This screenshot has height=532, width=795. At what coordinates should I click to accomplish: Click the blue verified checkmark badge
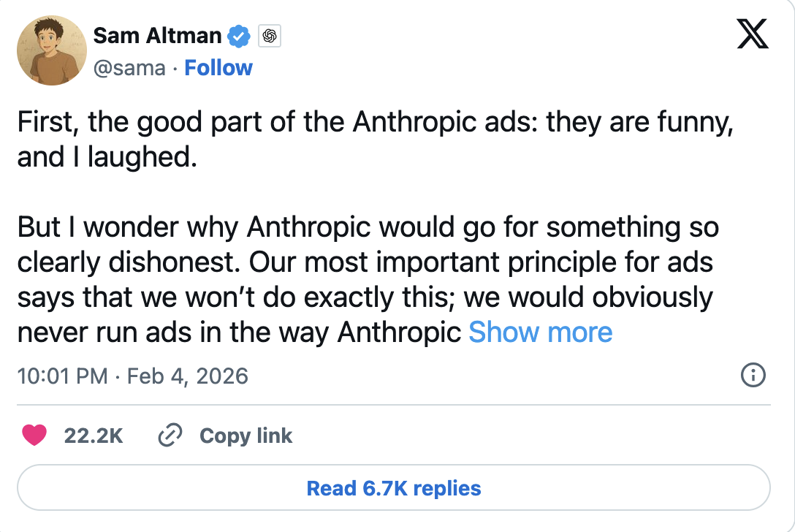pyautogui.click(x=239, y=34)
